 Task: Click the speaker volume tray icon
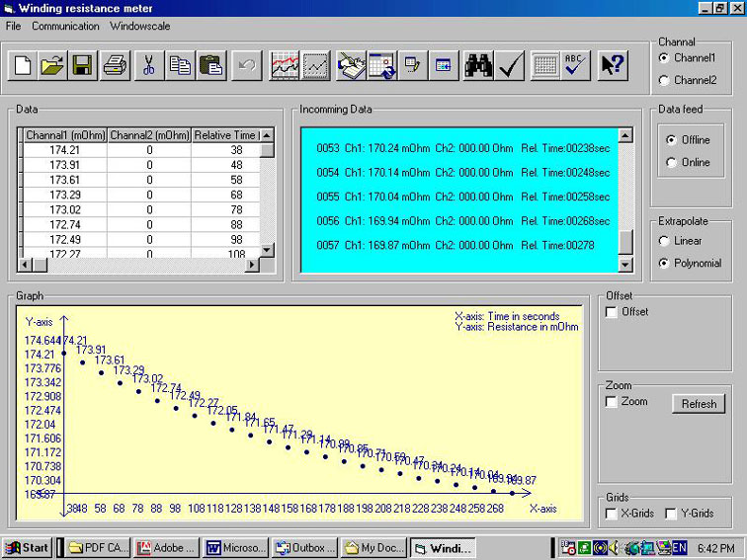tap(614, 548)
